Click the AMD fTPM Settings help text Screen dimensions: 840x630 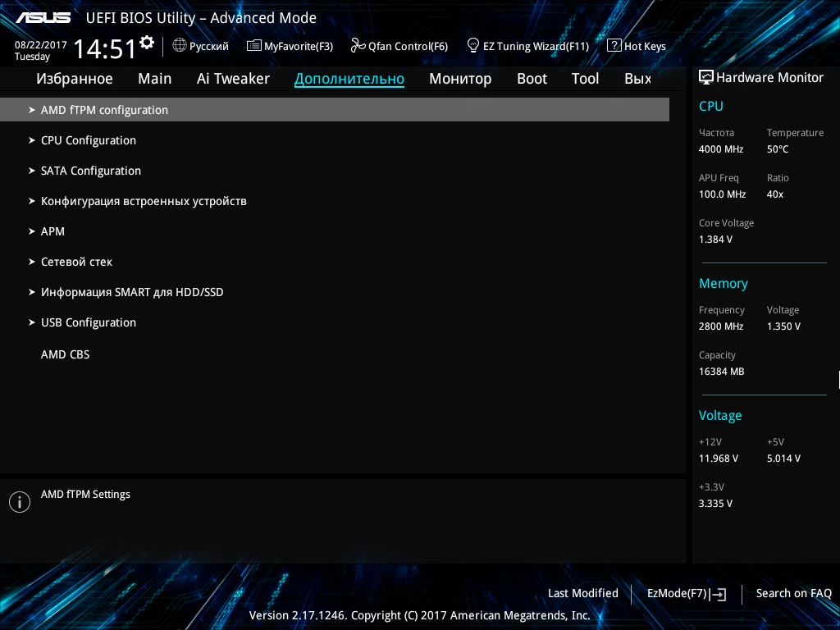point(85,495)
